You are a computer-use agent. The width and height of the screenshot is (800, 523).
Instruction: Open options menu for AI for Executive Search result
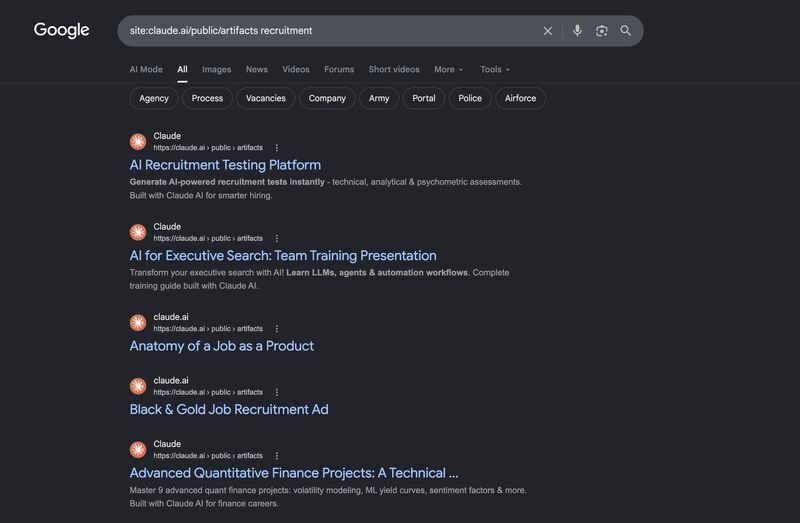(x=277, y=238)
